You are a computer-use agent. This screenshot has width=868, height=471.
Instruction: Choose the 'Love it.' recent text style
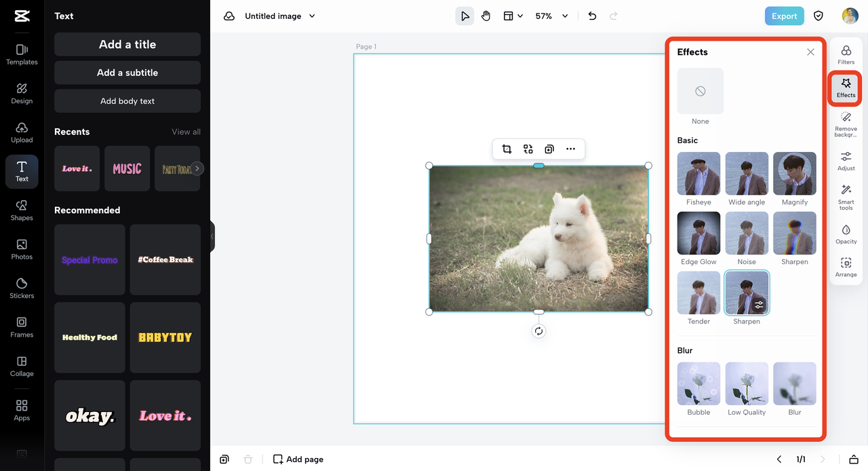coord(77,168)
